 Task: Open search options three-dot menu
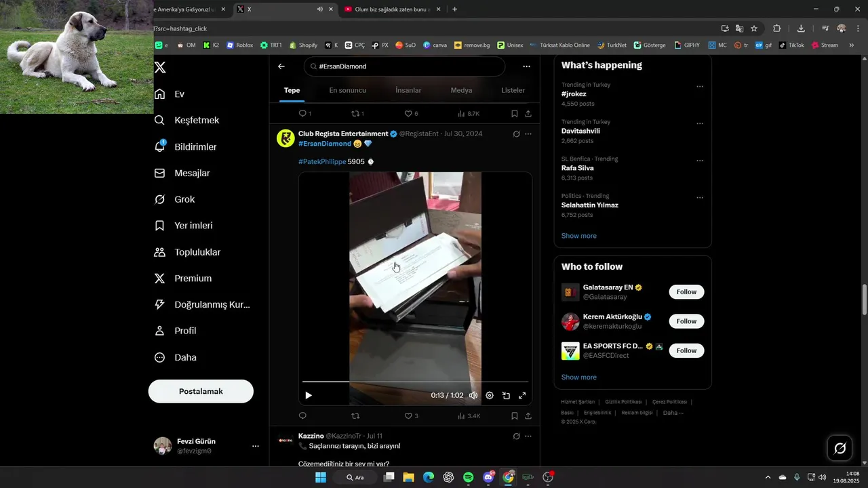pos(526,66)
